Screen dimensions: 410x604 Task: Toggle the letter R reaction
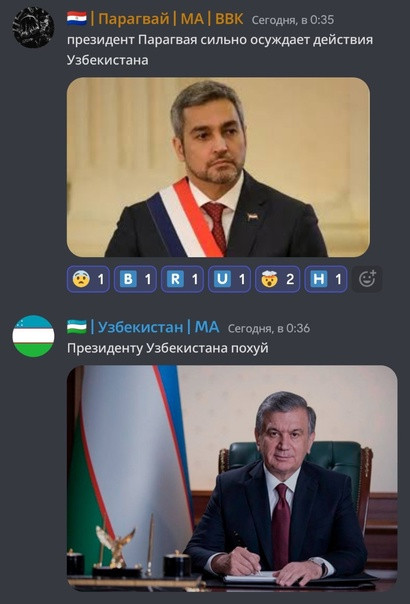click(x=182, y=279)
